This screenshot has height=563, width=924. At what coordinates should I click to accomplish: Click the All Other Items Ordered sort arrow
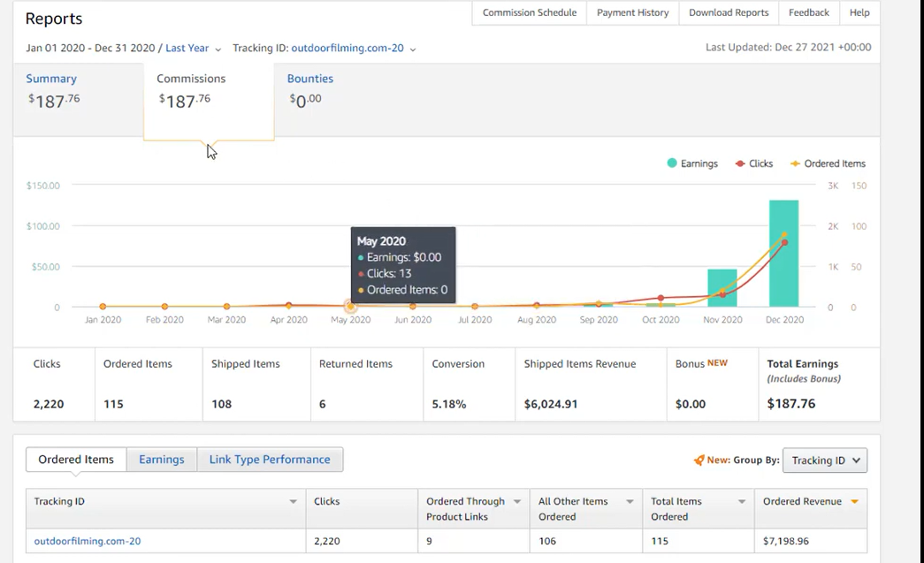point(630,502)
